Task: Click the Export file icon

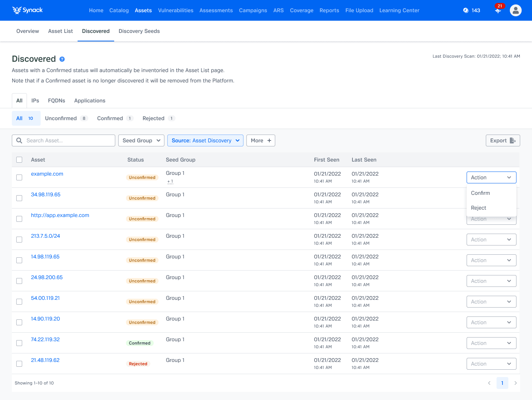Action: pos(512,140)
